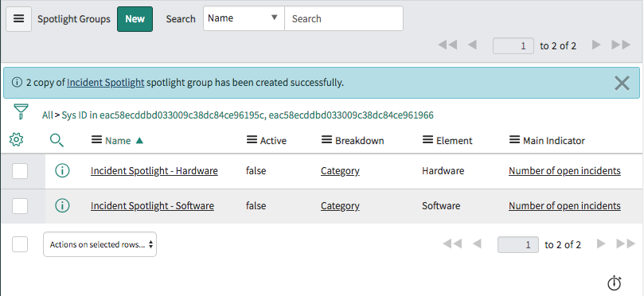This screenshot has height=296, width=644.
Task: Go to previous page in top pagination
Action: (472, 45)
